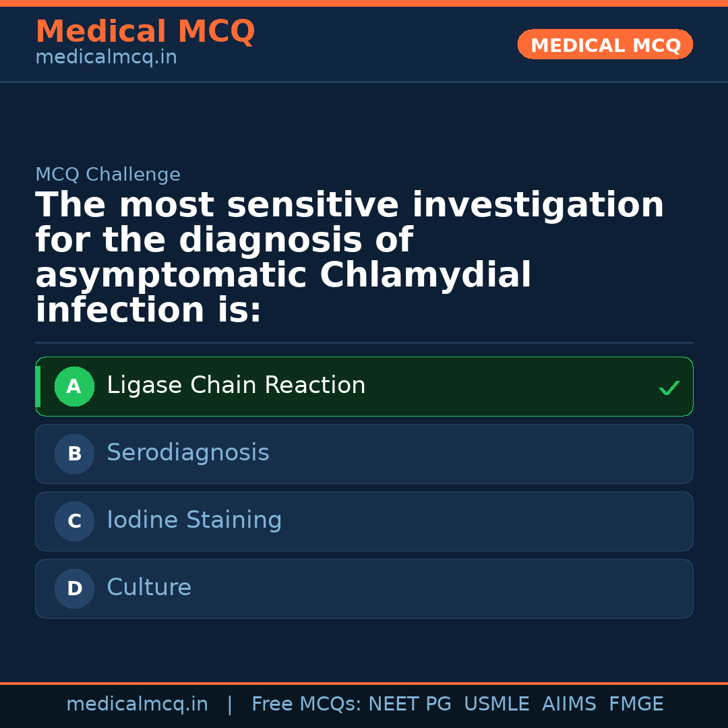Pick the D option letter circle
This screenshot has width=728, height=728.
74,588
